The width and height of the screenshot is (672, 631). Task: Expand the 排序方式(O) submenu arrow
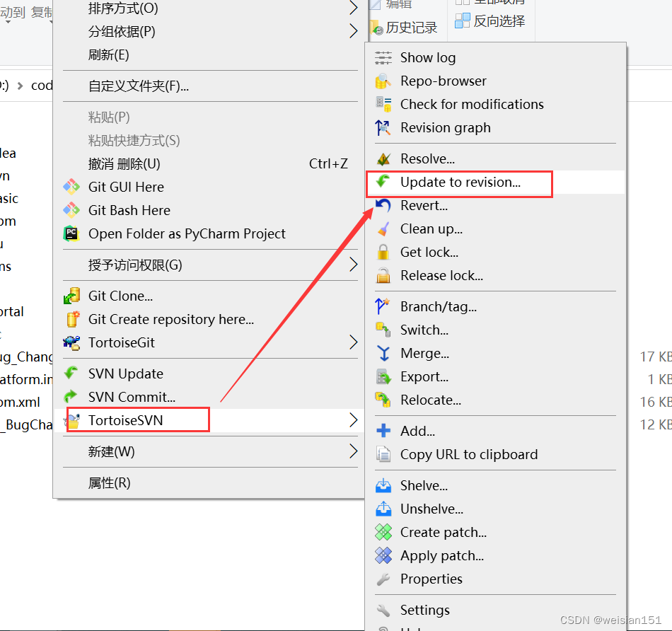click(x=353, y=8)
